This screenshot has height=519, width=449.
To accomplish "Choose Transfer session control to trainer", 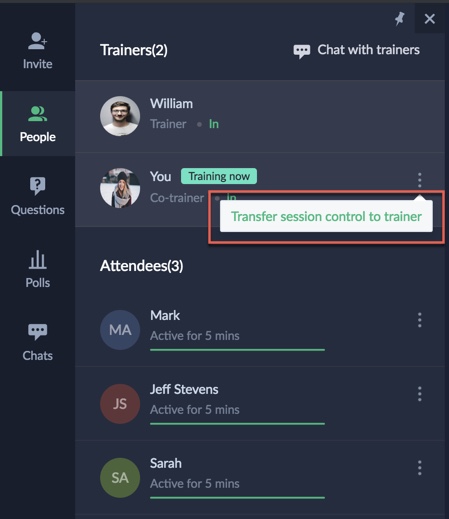I will [x=326, y=216].
